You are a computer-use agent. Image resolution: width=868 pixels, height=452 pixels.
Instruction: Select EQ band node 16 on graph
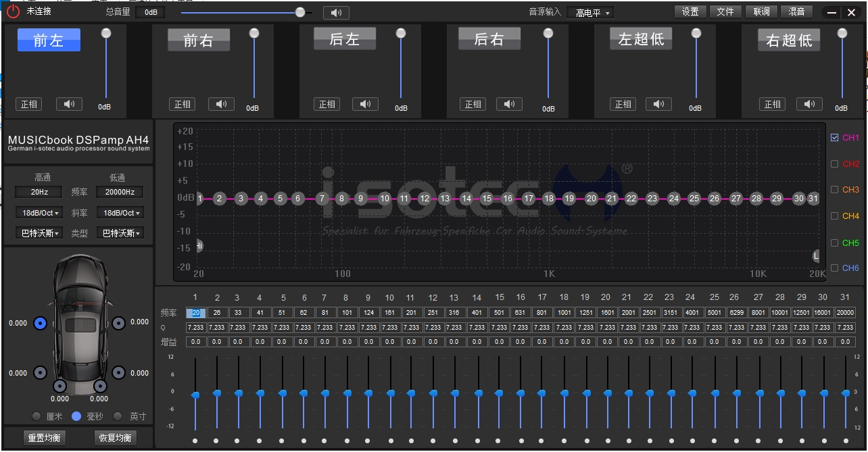pyautogui.click(x=508, y=199)
